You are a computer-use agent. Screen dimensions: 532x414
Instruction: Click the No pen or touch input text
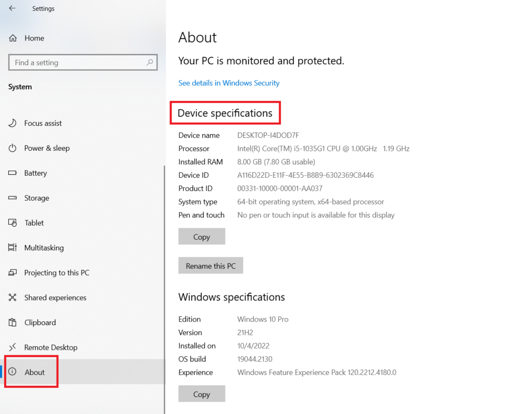[316, 215]
